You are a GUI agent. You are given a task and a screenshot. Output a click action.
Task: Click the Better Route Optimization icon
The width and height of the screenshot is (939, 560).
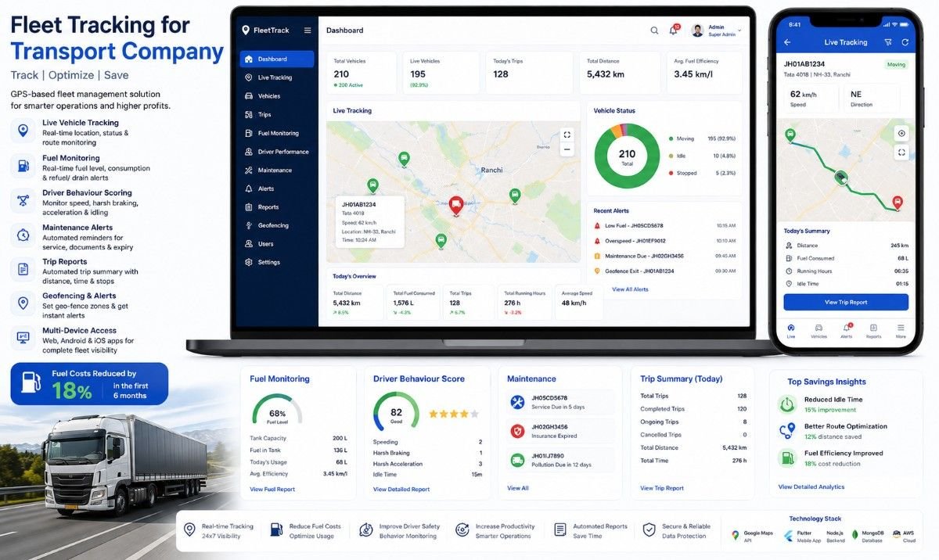pos(787,431)
